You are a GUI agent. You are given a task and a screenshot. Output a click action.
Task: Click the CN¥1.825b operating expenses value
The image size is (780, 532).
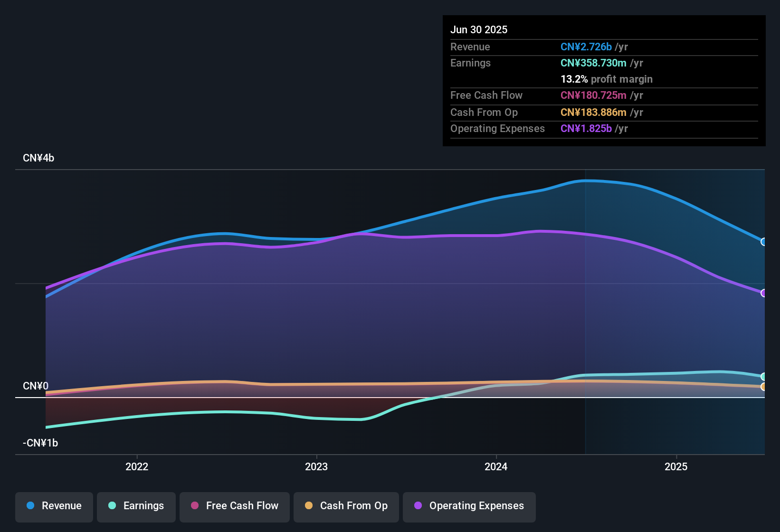coord(586,129)
